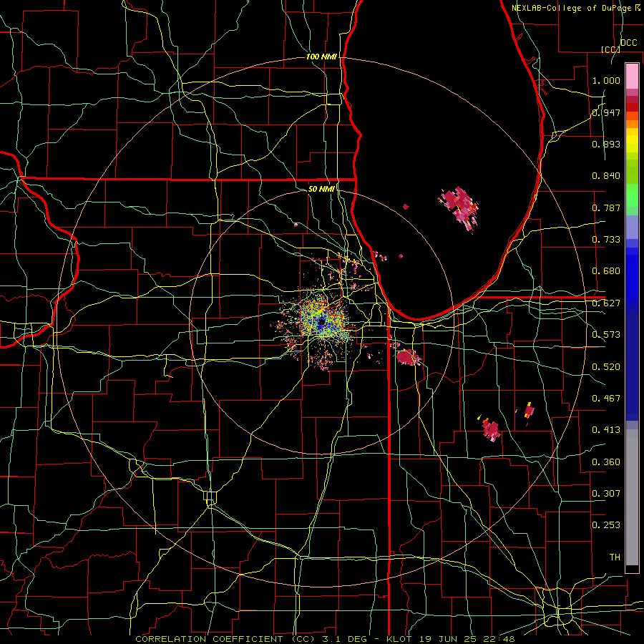
Task: Click the 0.573 scale value
Action: [606, 335]
